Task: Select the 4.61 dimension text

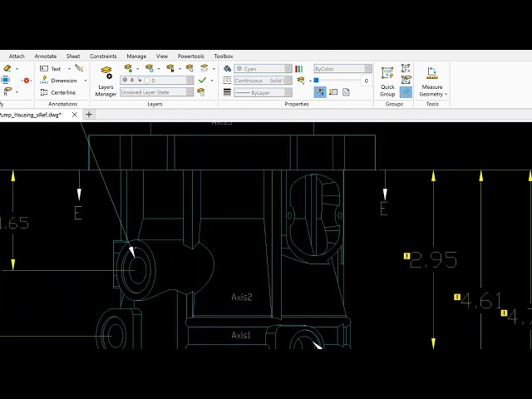Action: pos(481,301)
